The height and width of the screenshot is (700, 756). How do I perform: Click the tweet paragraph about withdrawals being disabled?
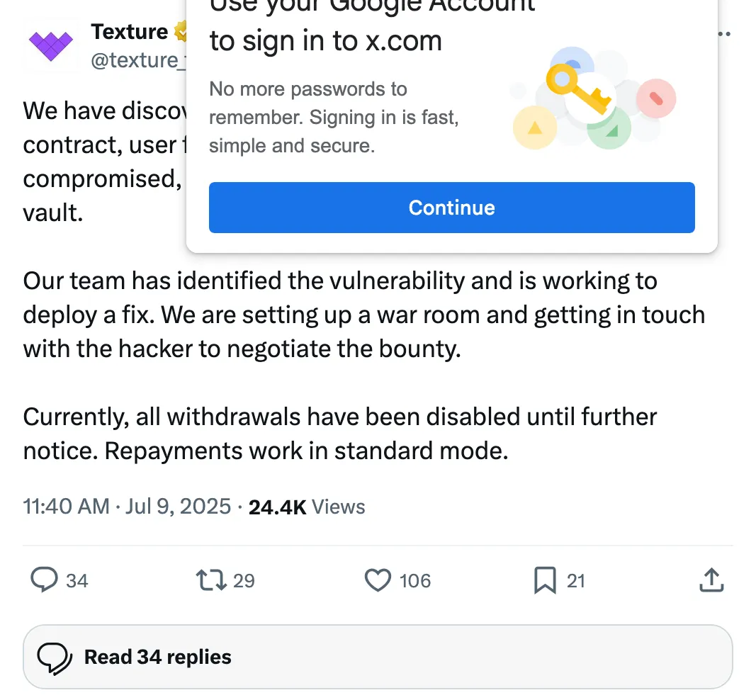340,434
